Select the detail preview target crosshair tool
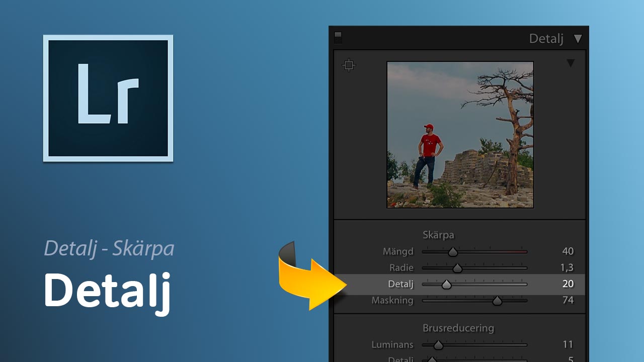Viewport: 644px width, 362px height. click(x=349, y=65)
